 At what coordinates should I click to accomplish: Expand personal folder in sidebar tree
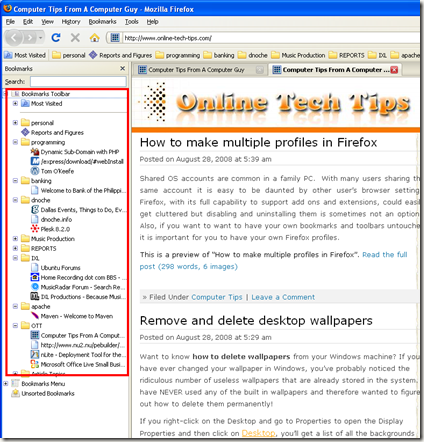(x=15, y=123)
